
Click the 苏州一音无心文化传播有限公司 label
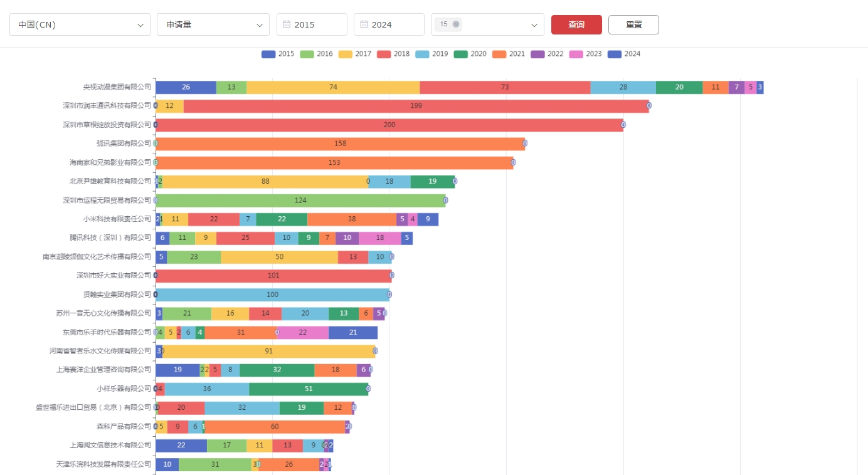(x=104, y=313)
